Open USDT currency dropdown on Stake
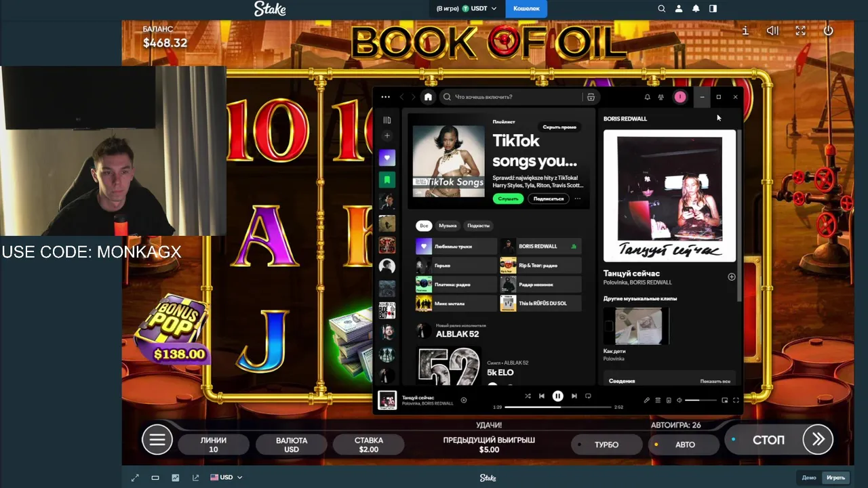The height and width of the screenshot is (488, 868). 467,9
